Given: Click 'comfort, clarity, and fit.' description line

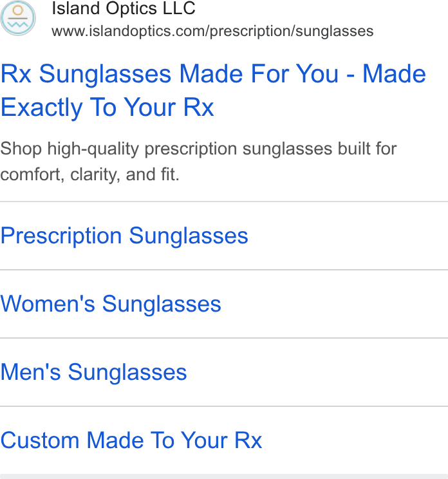Looking at the screenshot, I should pyautogui.click(x=89, y=174).
